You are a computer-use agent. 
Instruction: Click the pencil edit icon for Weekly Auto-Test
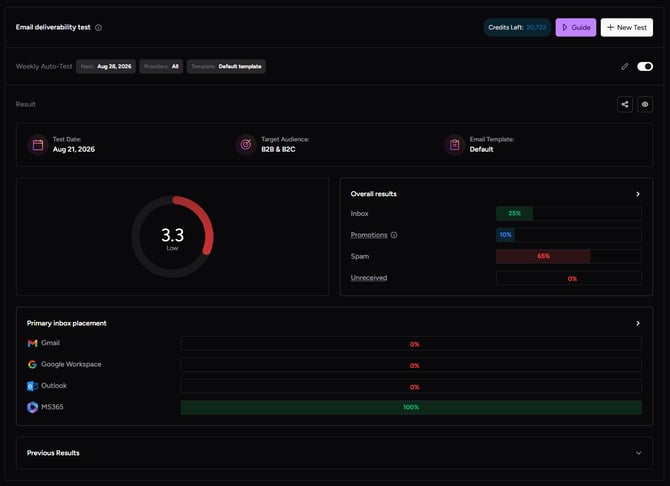[625, 66]
